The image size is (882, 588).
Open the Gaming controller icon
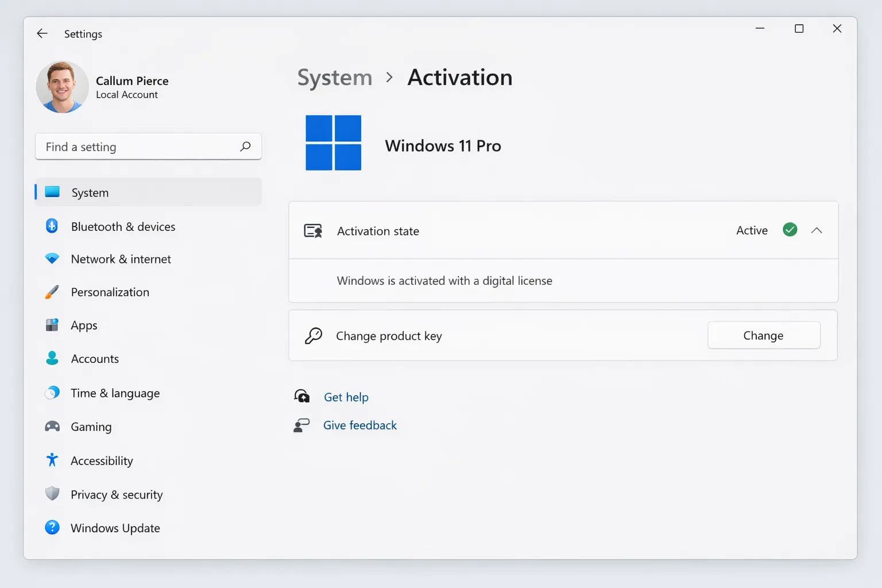(x=52, y=427)
